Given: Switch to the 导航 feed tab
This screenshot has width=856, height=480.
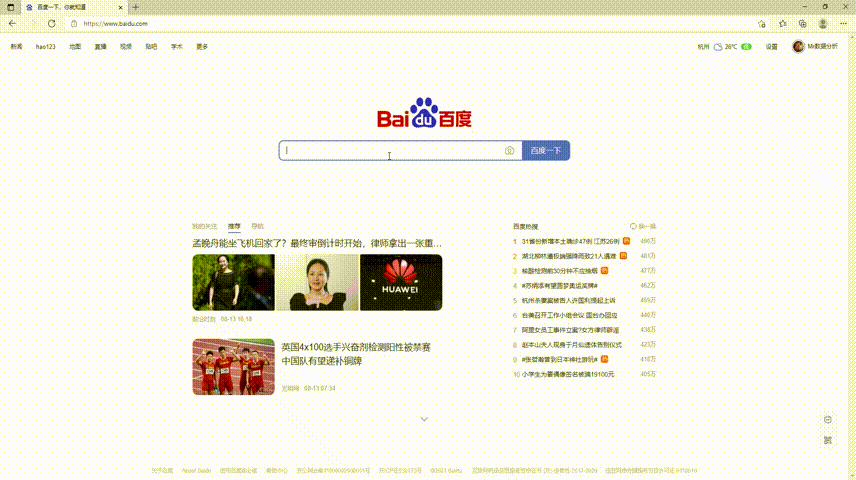Looking at the screenshot, I should click(x=257, y=226).
